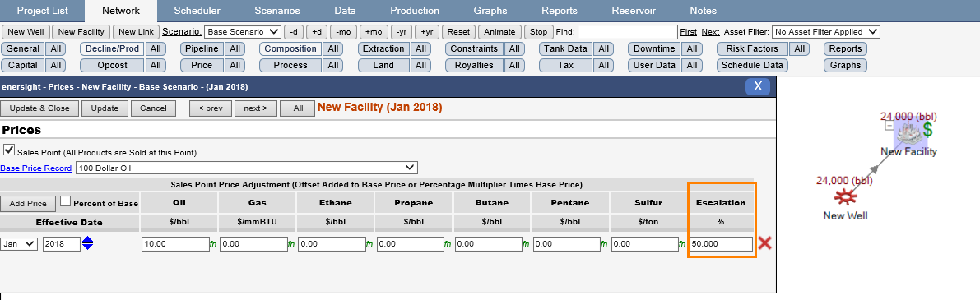Image resolution: width=980 pixels, height=300 pixels.
Task: Open the Risk Factors data category
Action: click(x=752, y=48)
